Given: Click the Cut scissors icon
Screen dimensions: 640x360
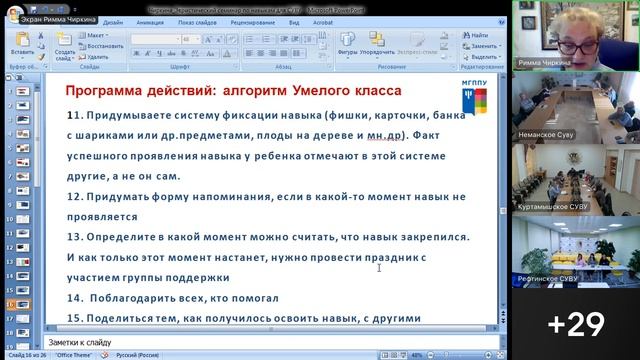Looking at the screenshot, I should point(41,36).
